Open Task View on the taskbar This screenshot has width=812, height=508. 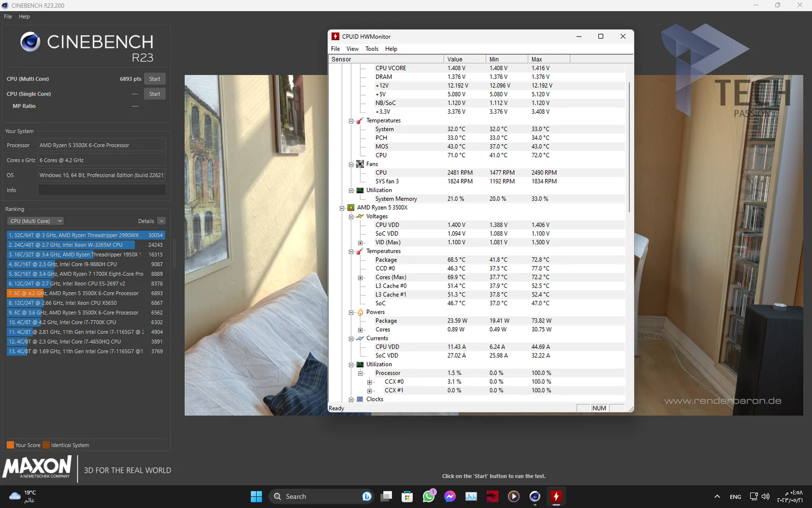click(x=386, y=496)
